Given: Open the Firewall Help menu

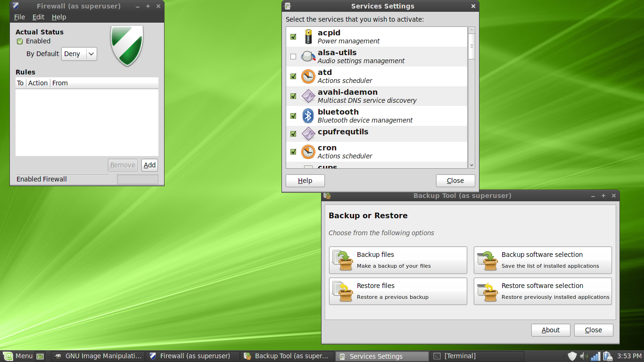Looking at the screenshot, I should point(59,17).
